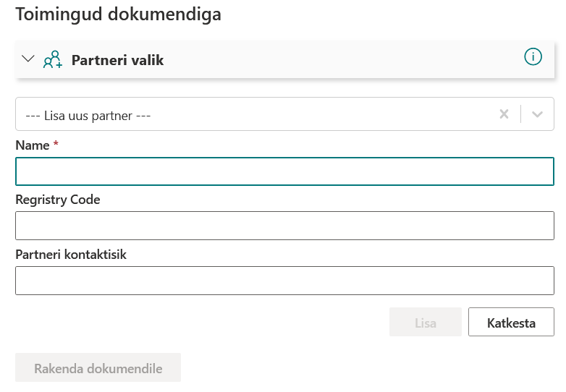This screenshot has width=566, height=392.
Task: Open the info icon in Partneri valik header
Action: [x=533, y=57]
